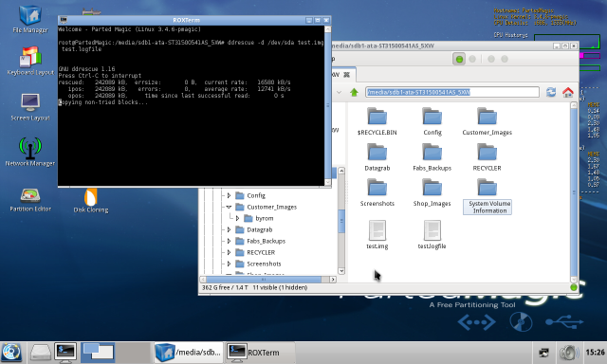Select Datagrab label in folder tree
The height and width of the screenshot is (364, 607).
pyautogui.click(x=259, y=229)
